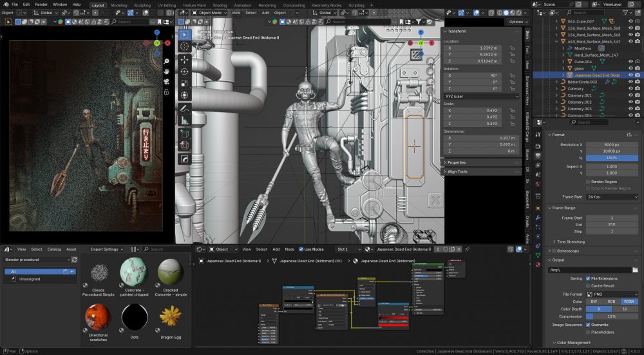Select 16 color depth button

pos(625,309)
